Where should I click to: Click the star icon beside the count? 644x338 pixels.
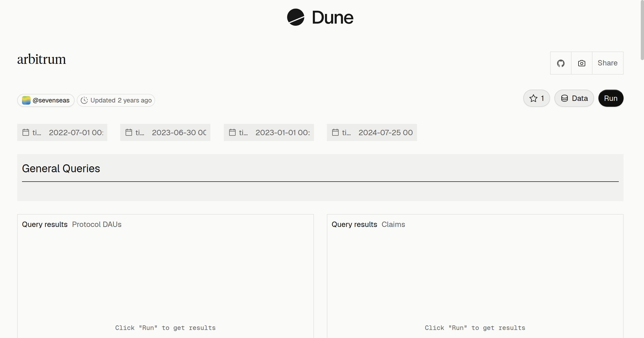(x=533, y=98)
